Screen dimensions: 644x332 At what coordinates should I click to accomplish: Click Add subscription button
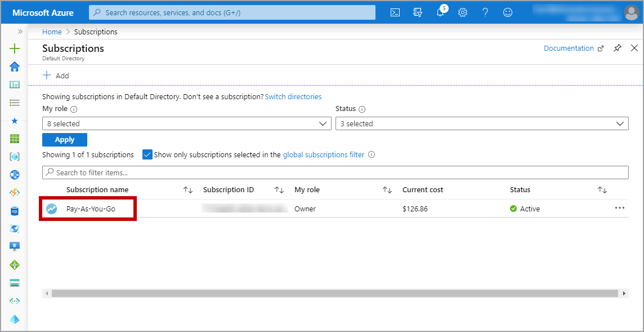point(56,76)
